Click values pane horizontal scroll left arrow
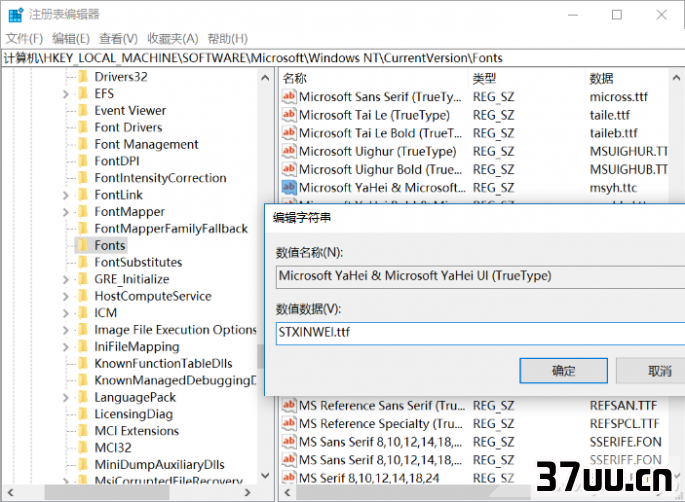The height and width of the screenshot is (502, 685). [287, 493]
